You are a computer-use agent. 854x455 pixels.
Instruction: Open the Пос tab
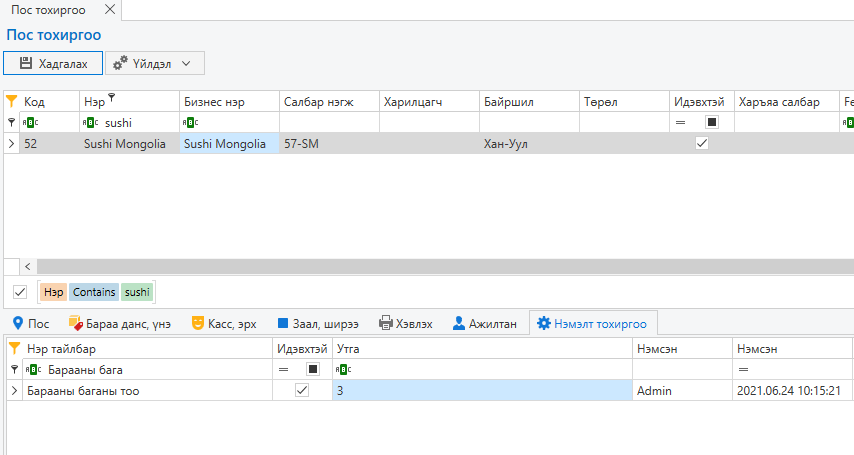tap(31, 324)
